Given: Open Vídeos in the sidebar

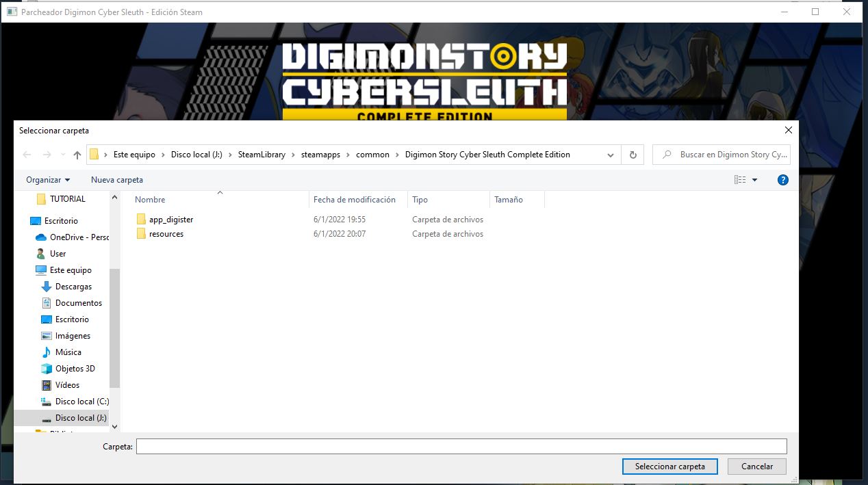Looking at the screenshot, I should 67,385.
